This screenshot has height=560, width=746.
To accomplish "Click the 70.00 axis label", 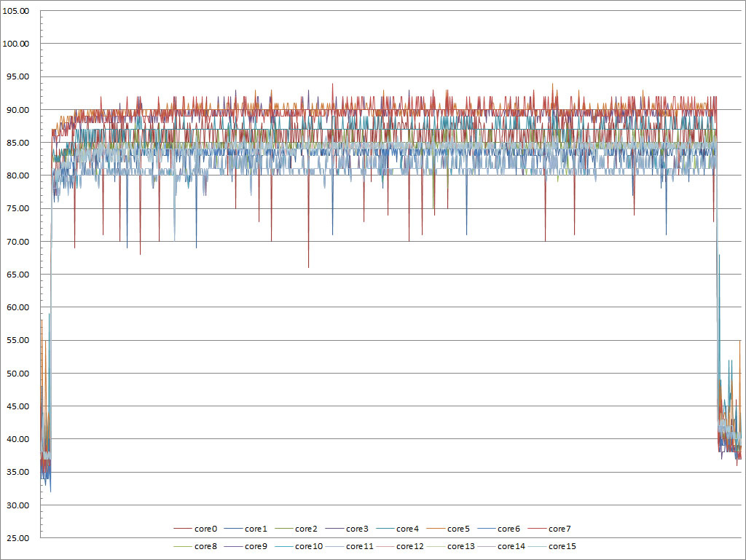I will [17, 242].
